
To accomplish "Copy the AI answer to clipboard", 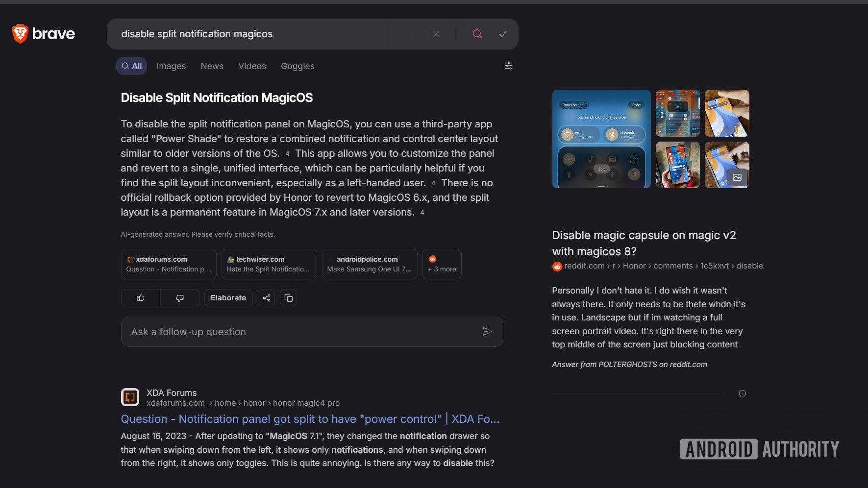I will click(x=289, y=298).
